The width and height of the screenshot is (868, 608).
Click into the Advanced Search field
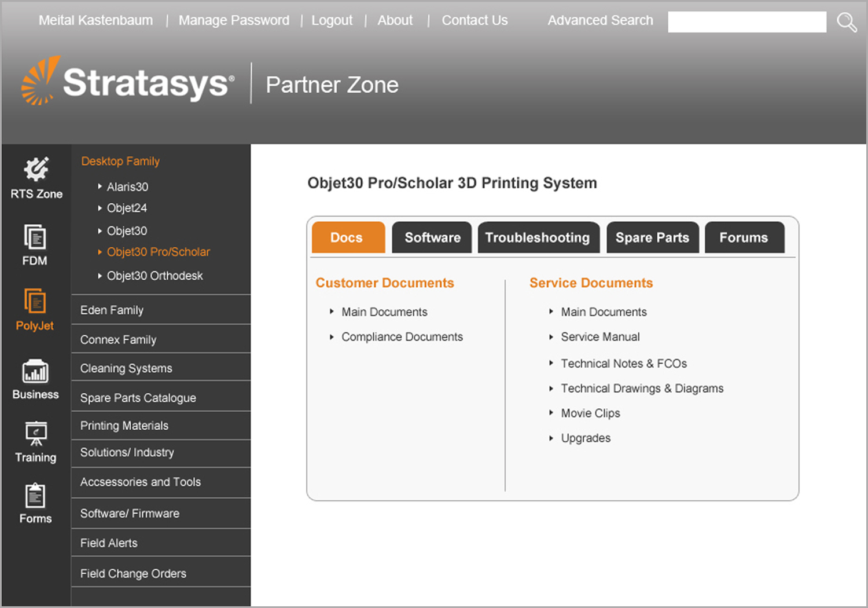[747, 22]
